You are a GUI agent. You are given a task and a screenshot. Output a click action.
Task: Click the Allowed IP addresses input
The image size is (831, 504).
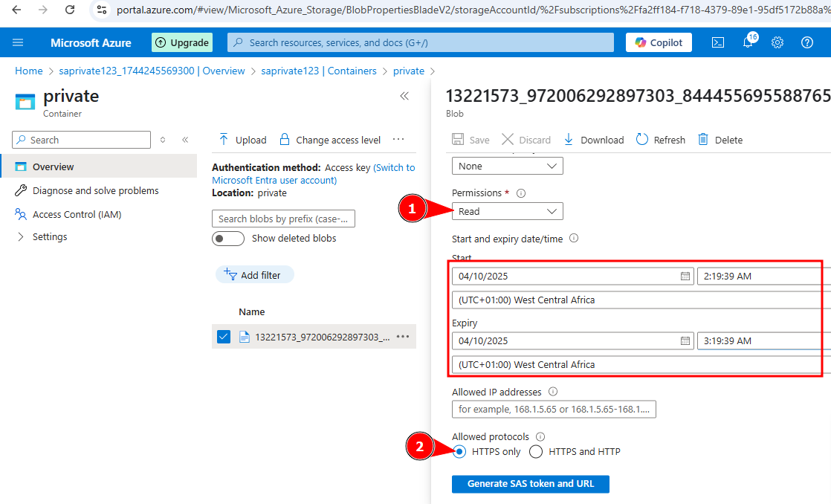click(554, 409)
